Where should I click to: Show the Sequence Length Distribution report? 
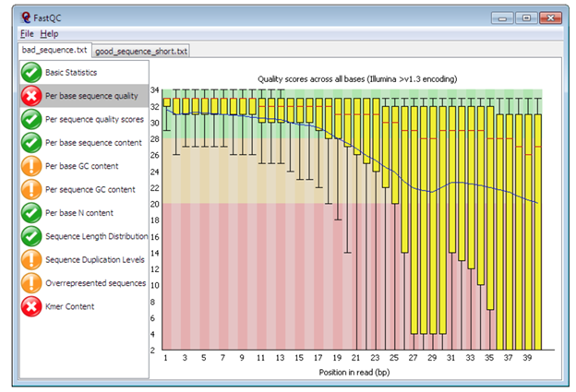84,236
